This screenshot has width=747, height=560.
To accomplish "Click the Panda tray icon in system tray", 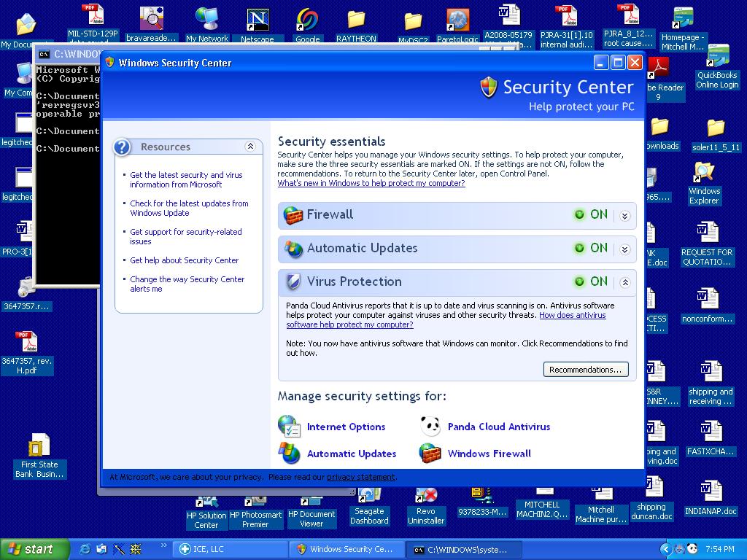I will [692, 549].
